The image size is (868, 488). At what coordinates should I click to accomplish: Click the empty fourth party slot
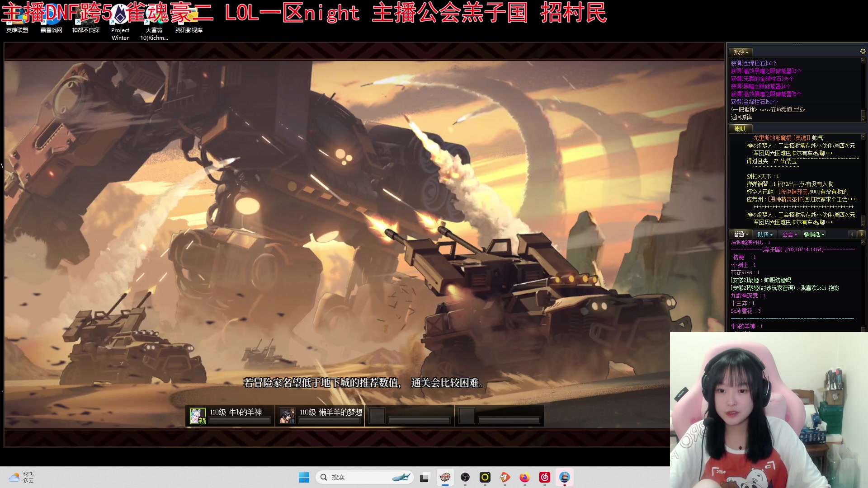pos(500,416)
